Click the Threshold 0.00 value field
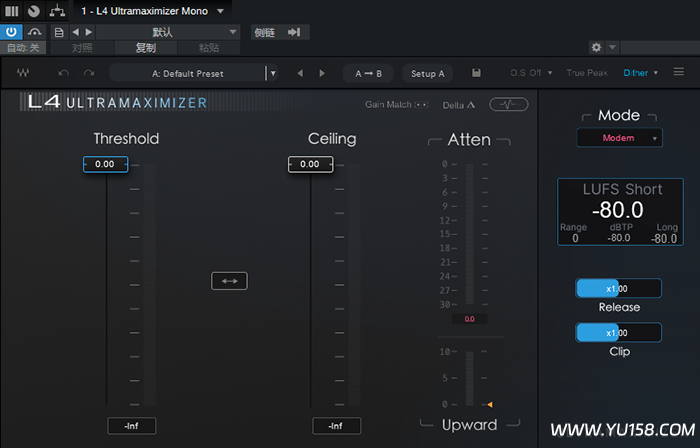The width and height of the screenshot is (700, 448). tap(105, 164)
